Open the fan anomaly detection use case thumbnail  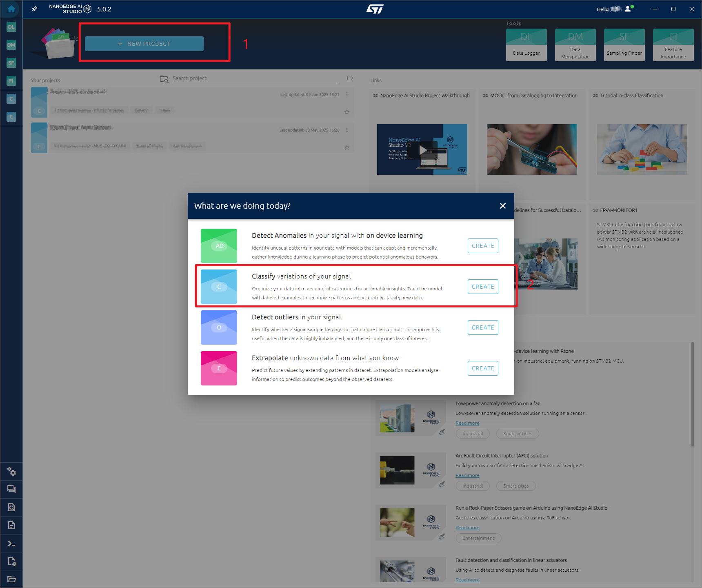click(x=397, y=418)
